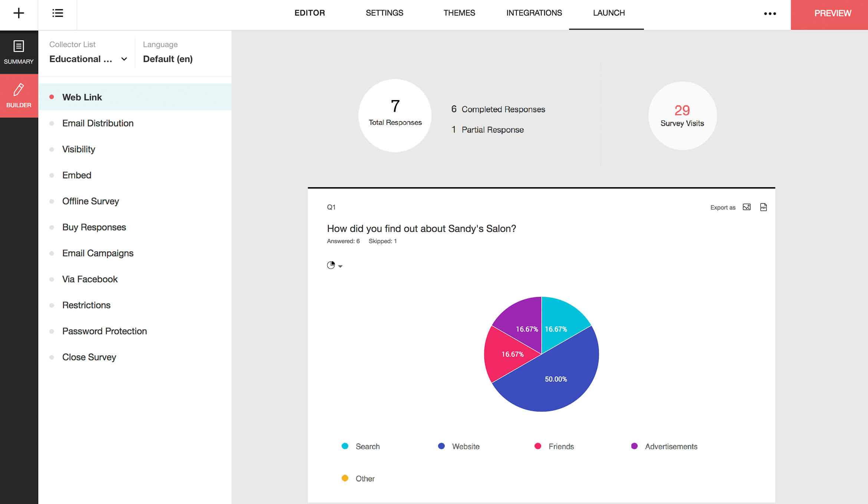Toggle the Visibility option
The height and width of the screenshot is (504, 868).
point(79,149)
